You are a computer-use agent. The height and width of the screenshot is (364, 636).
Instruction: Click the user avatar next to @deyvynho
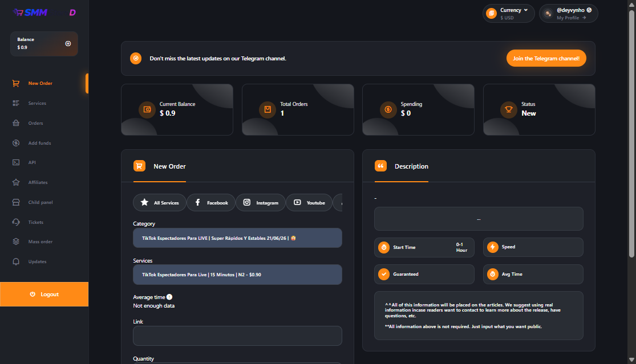click(x=548, y=14)
